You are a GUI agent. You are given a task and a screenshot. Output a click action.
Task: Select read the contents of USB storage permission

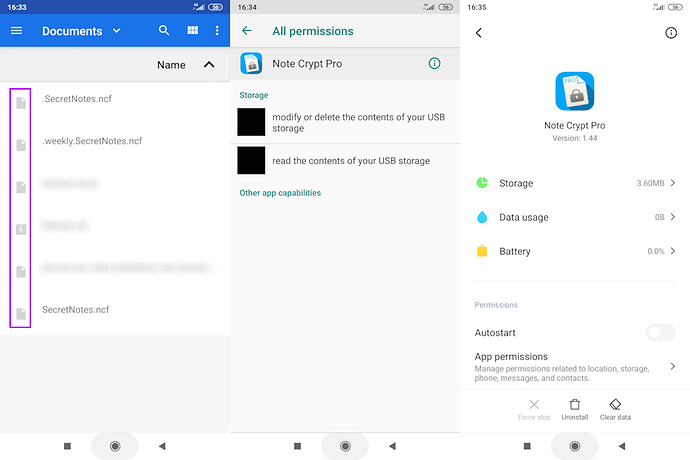pyautogui.click(x=345, y=161)
